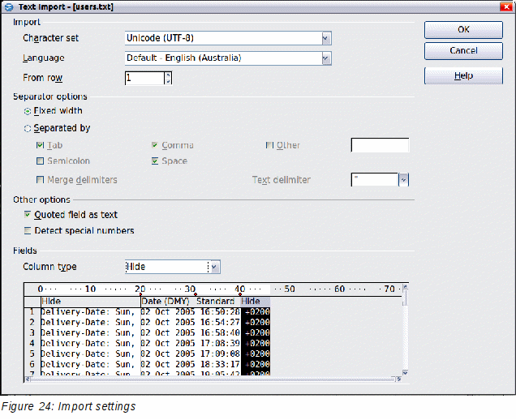Open the Language dropdown arrow
516x420 pixels.
[326, 58]
